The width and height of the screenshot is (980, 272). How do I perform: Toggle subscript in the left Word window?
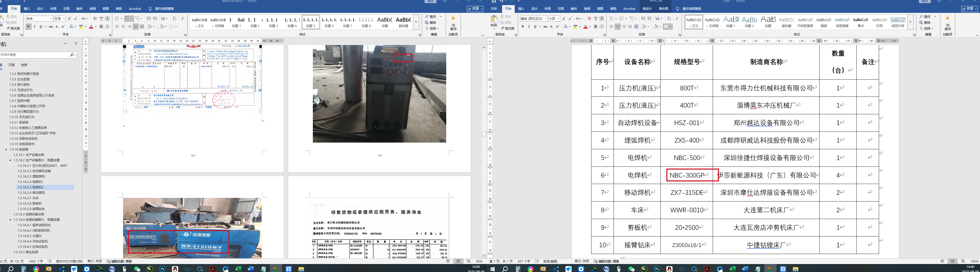tap(57, 27)
